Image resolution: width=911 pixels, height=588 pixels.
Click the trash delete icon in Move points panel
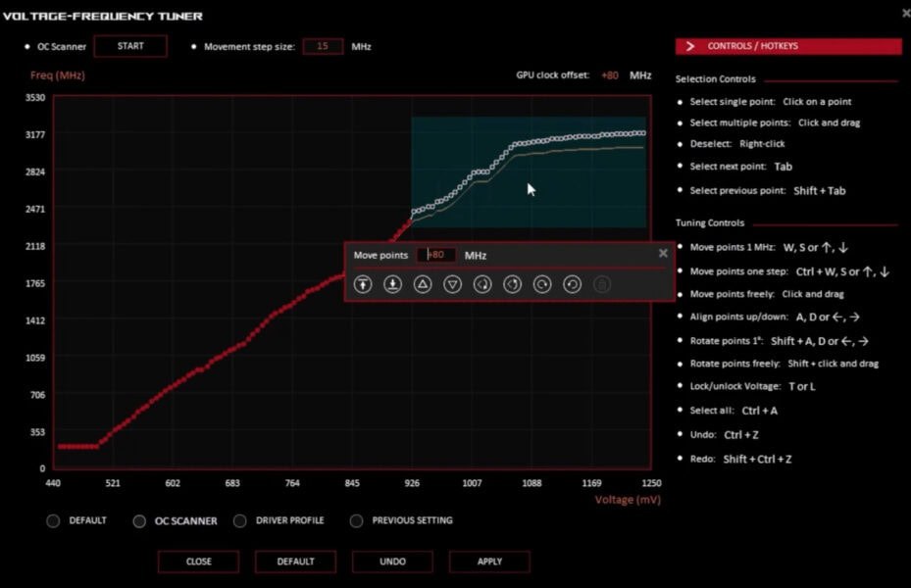coord(601,284)
